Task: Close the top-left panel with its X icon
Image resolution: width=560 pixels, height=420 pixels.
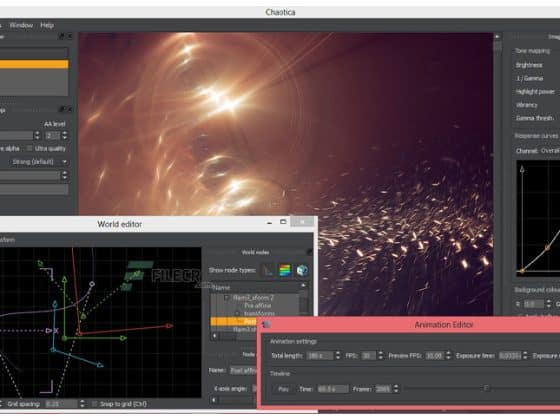Action: (x=70, y=36)
